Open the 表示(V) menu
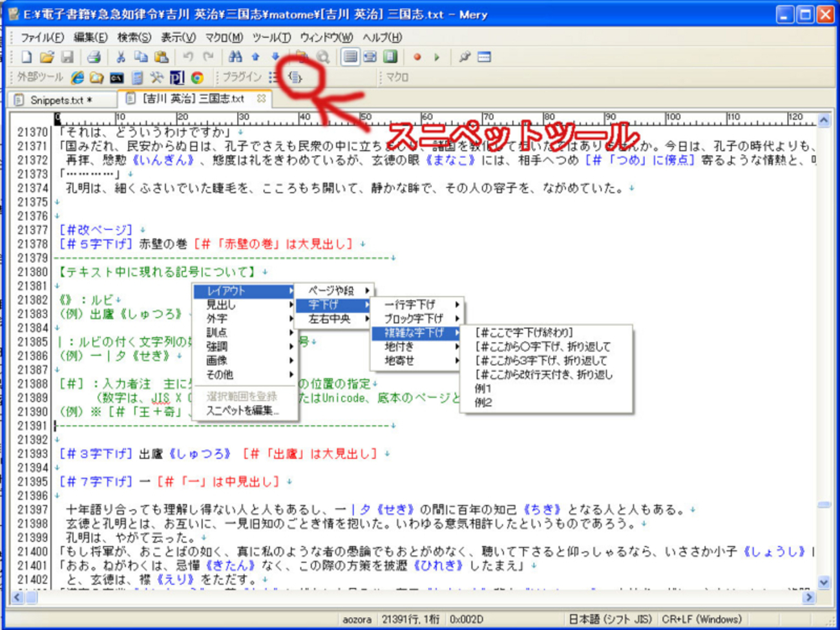This screenshot has width=840, height=630. (x=178, y=37)
